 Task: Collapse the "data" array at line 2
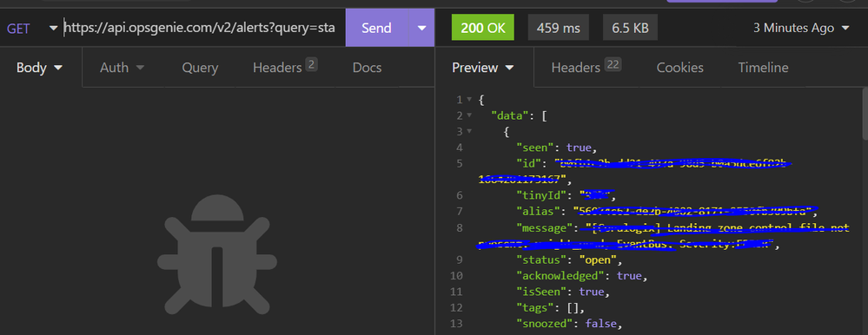(x=469, y=116)
